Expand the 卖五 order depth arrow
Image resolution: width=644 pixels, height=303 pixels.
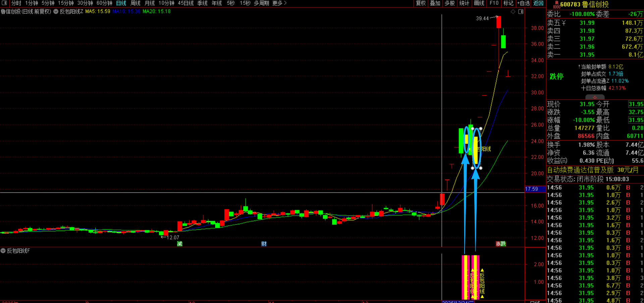click(563, 23)
